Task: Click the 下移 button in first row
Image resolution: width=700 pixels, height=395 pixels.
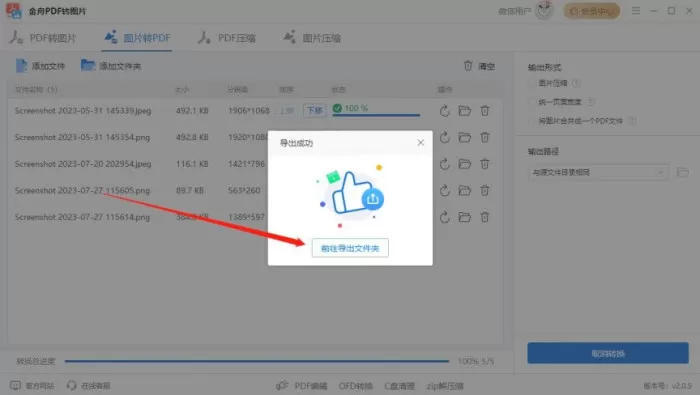Action: pyautogui.click(x=314, y=110)
